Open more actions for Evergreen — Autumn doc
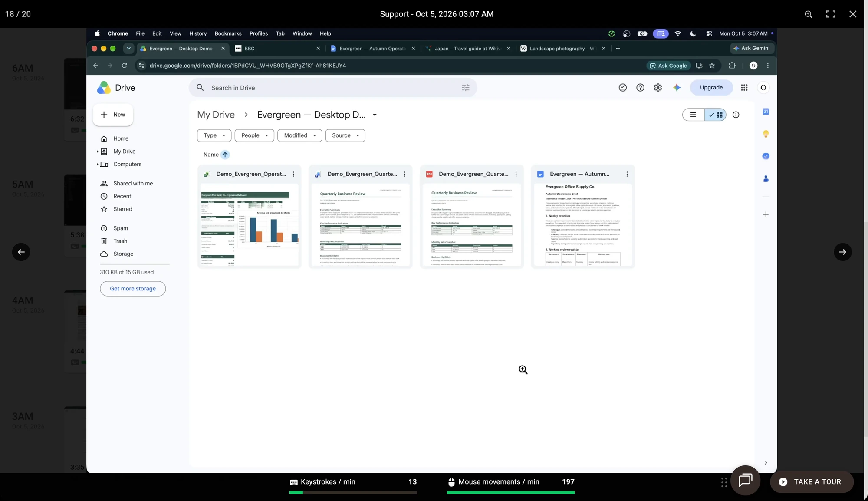 (x=627, y=174)
